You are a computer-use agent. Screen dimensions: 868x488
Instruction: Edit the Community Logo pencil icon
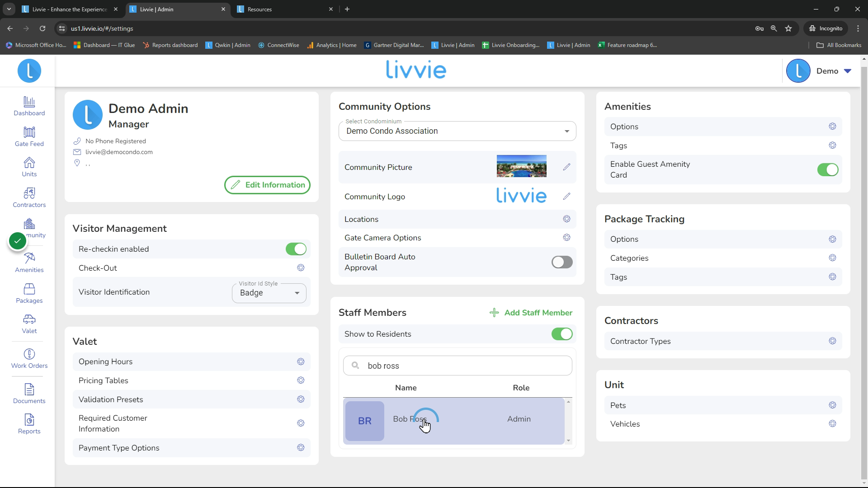point(566,197)
